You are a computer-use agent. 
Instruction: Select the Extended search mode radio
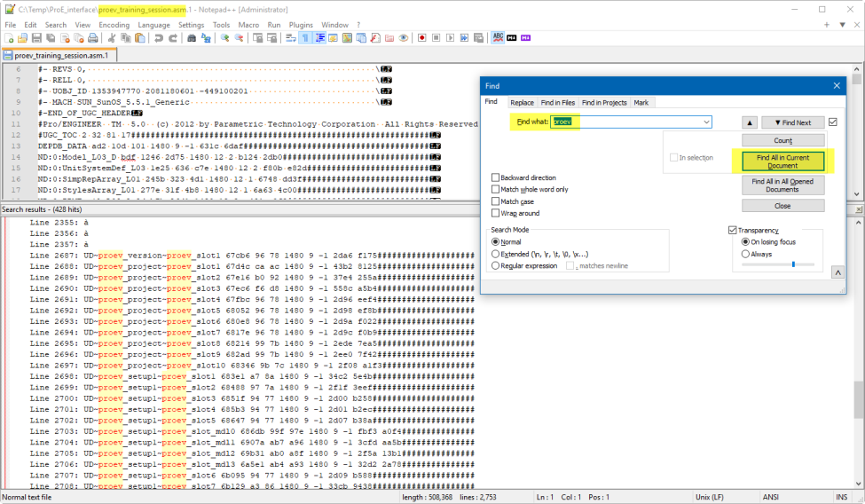[495, 254]
